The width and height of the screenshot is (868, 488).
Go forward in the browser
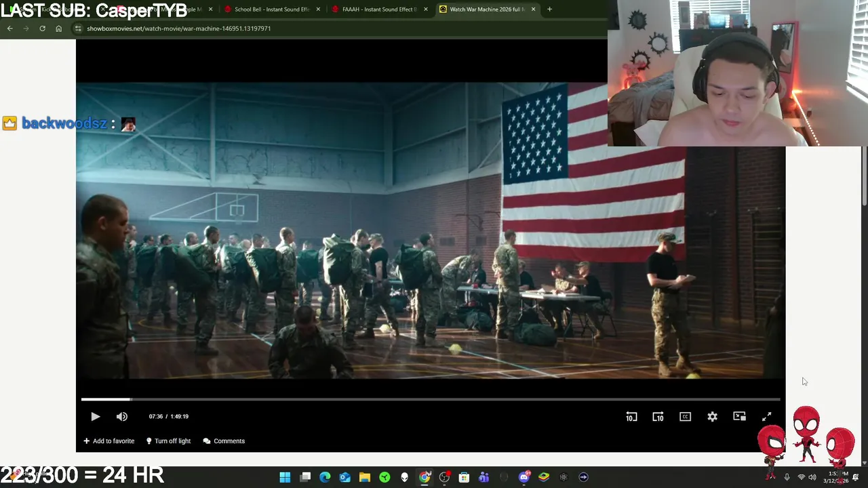point(26,28)
